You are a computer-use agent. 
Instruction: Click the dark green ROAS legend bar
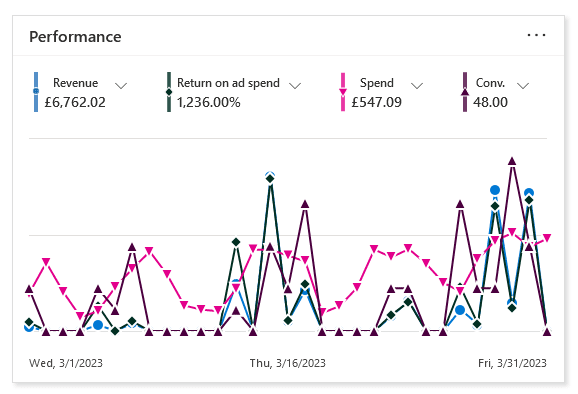[x=169, y=92]
